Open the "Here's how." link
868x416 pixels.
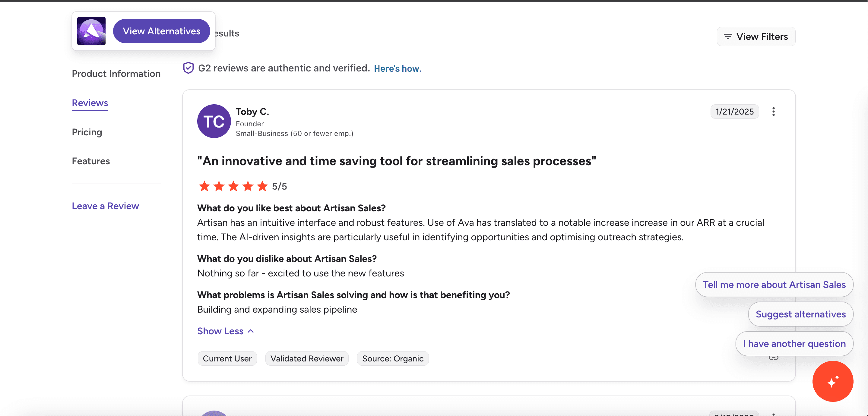[397, 68]
